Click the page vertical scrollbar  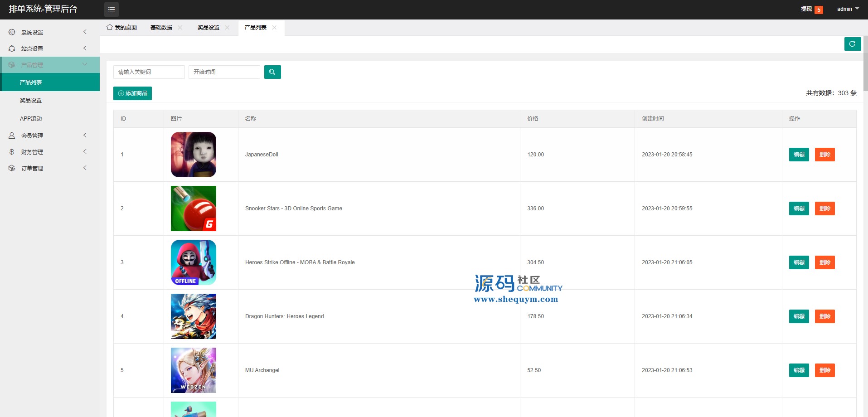(866, 63)
